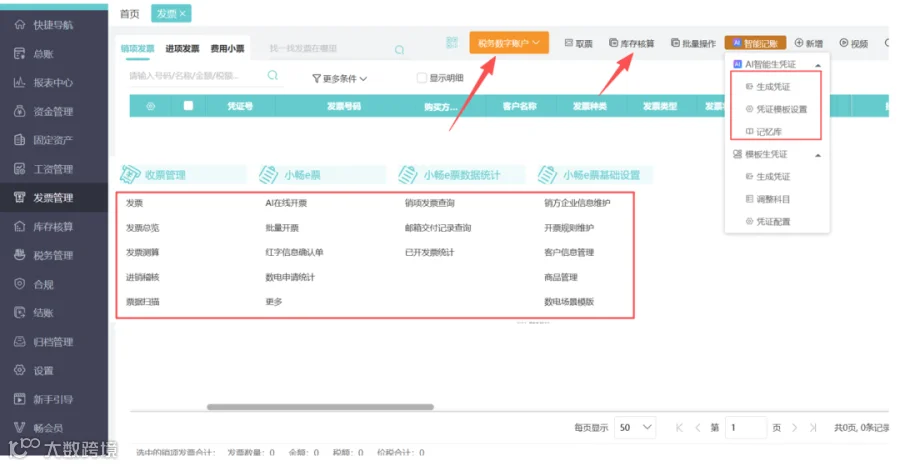Select 发票管理 in the sidebar
The image size is (900, 466).
(53, 198)
